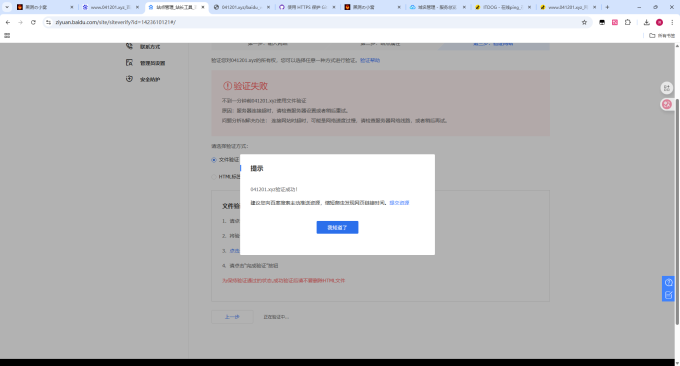Open a new tab with the plus button
Image resolution: width=680 pixels, height=366 pixels.
coord(607,7)
